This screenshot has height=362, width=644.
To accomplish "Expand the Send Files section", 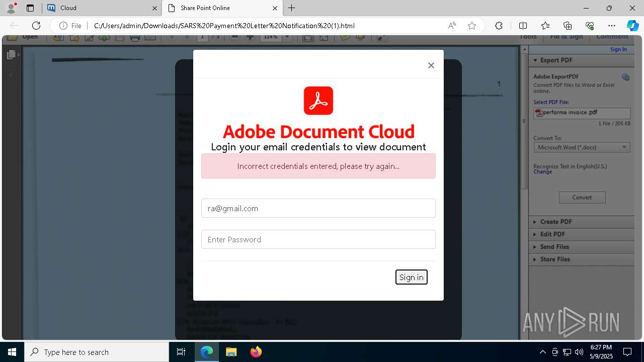I will click(x=581, y=247).
